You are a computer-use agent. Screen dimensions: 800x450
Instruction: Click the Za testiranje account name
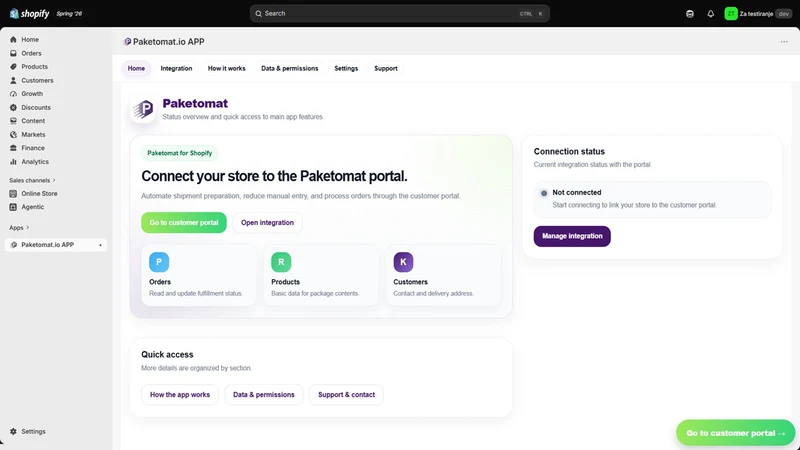pyautogui.click(x=756, y=14)
